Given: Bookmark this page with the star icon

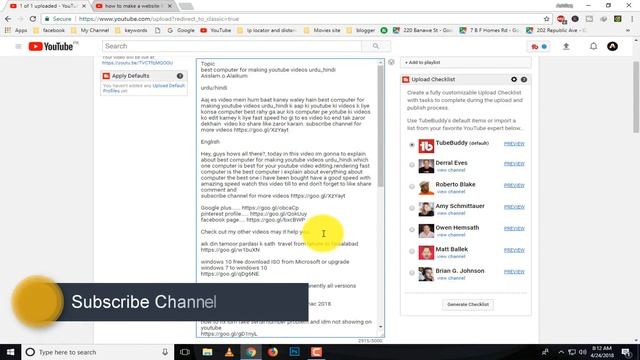Looking at the screenshot, I should [547, 19].
